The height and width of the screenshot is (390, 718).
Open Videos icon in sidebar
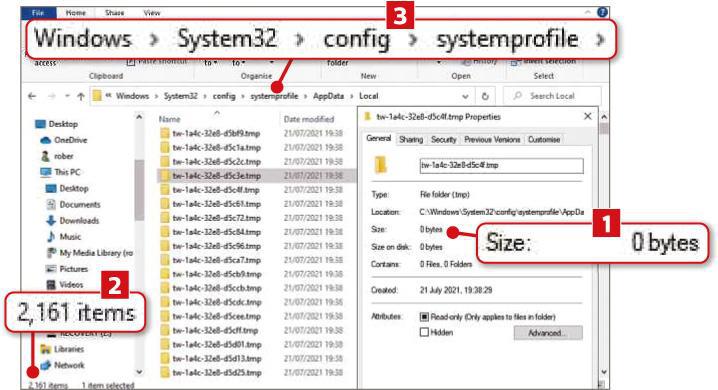[x=51, y=285]
